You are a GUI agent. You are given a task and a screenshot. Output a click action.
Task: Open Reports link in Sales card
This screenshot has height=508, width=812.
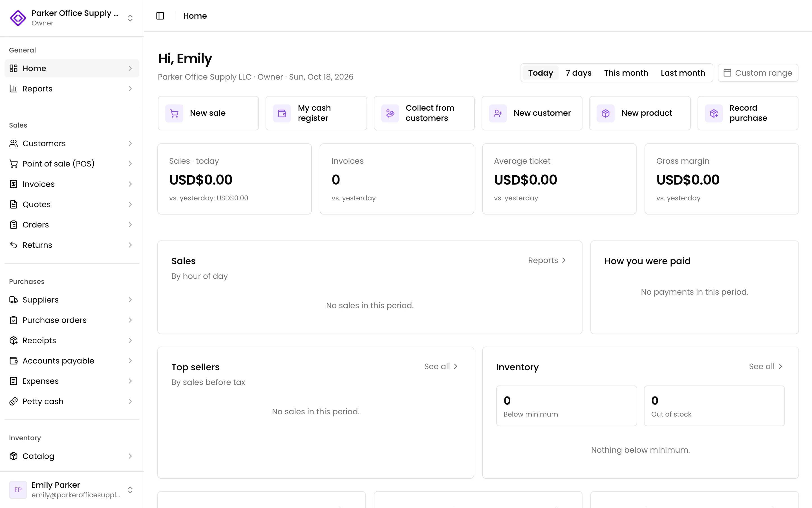click(x=547, y=260)
